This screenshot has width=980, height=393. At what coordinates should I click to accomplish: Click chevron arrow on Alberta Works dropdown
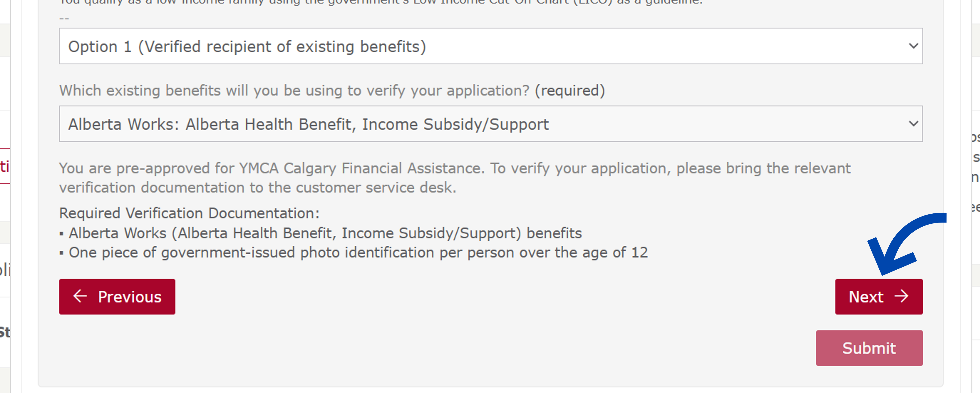click(x=913, y=124)
